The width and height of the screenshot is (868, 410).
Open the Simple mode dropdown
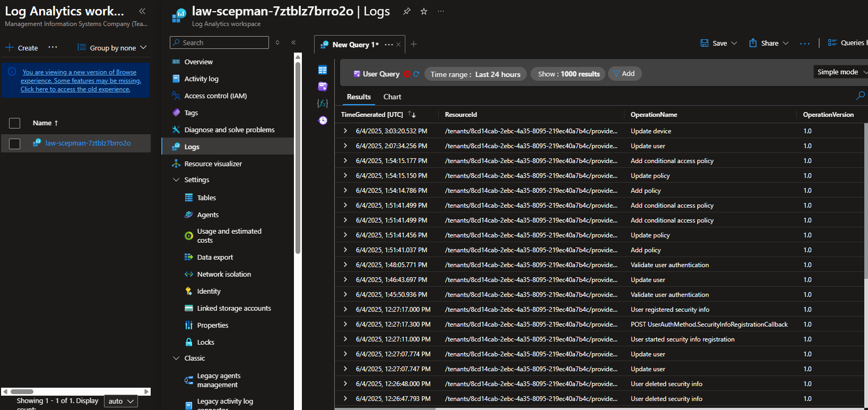click(x=841, y=72)
